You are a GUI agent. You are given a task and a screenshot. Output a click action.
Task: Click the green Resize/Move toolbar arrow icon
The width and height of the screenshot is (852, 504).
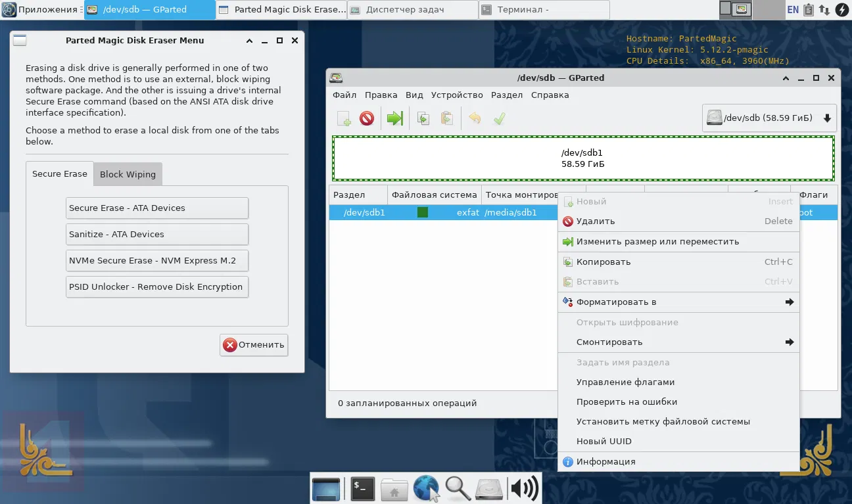click(x=394, y=118)
